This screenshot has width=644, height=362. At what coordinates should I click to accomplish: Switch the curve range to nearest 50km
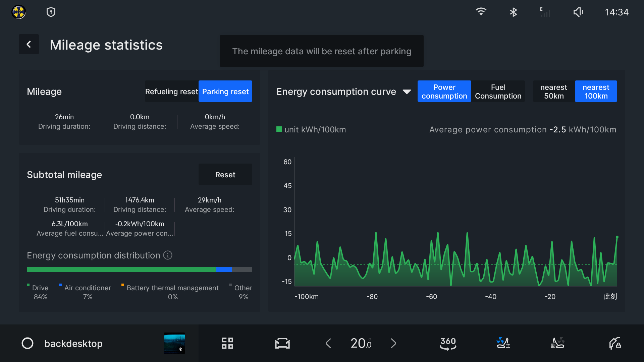[x=553, y=92]
